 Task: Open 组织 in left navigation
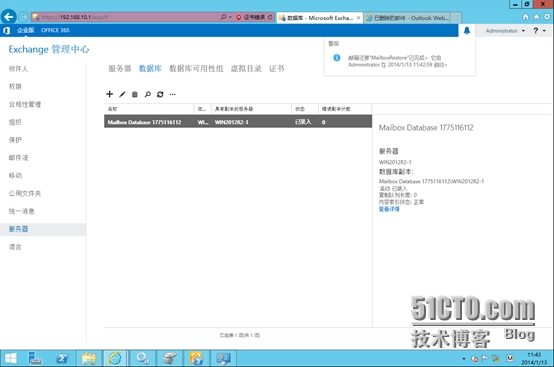pos(15,122)
